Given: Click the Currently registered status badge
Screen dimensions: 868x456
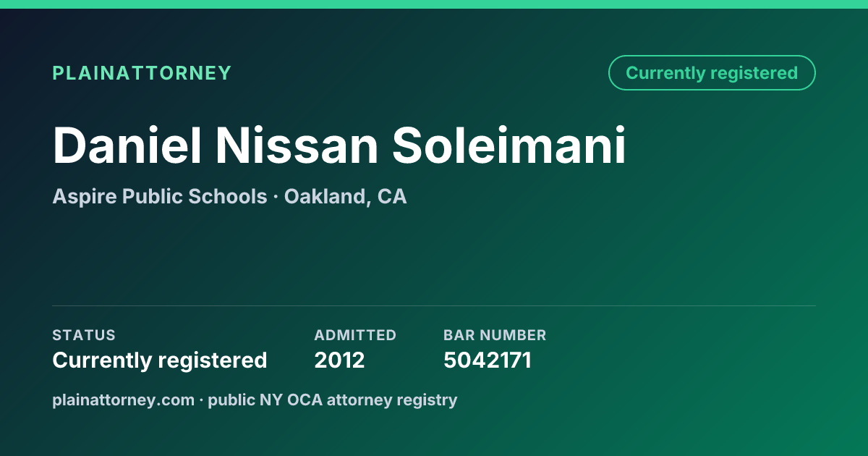Looking at the screenshot, I should pos(712,73).
